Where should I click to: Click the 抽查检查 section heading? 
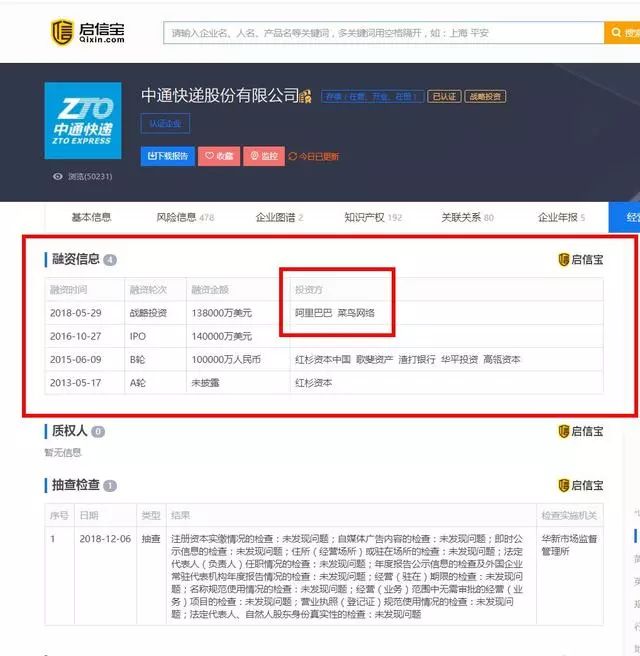76,485
